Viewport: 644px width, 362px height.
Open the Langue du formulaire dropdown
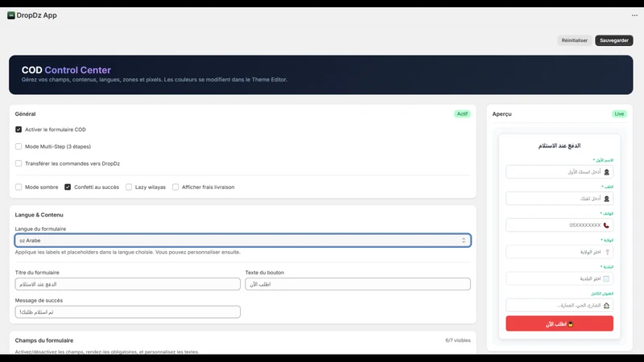[x=243, y=241]
